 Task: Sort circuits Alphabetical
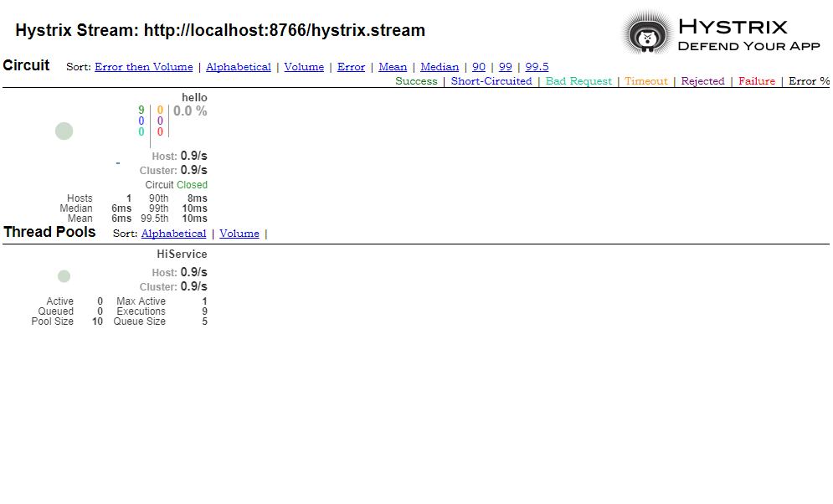coord(239,67)
